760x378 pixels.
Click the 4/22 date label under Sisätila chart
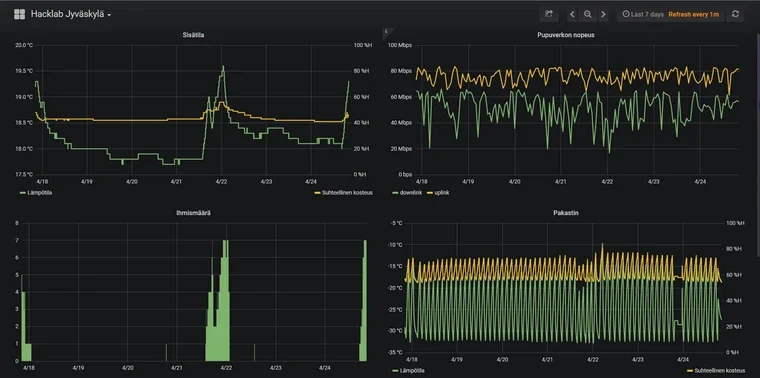click(222, 182)
